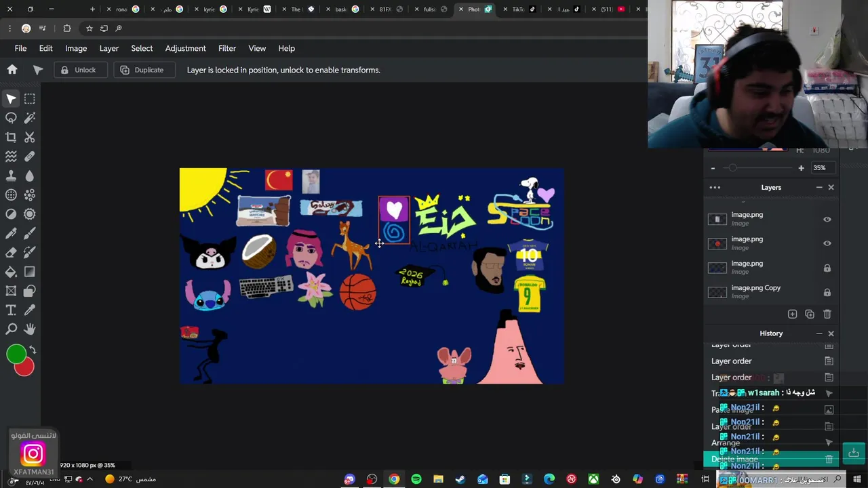Viewport: 868px width, 488px height.
Task: Bookmark this page with the star icon
Action: [89, 28]
